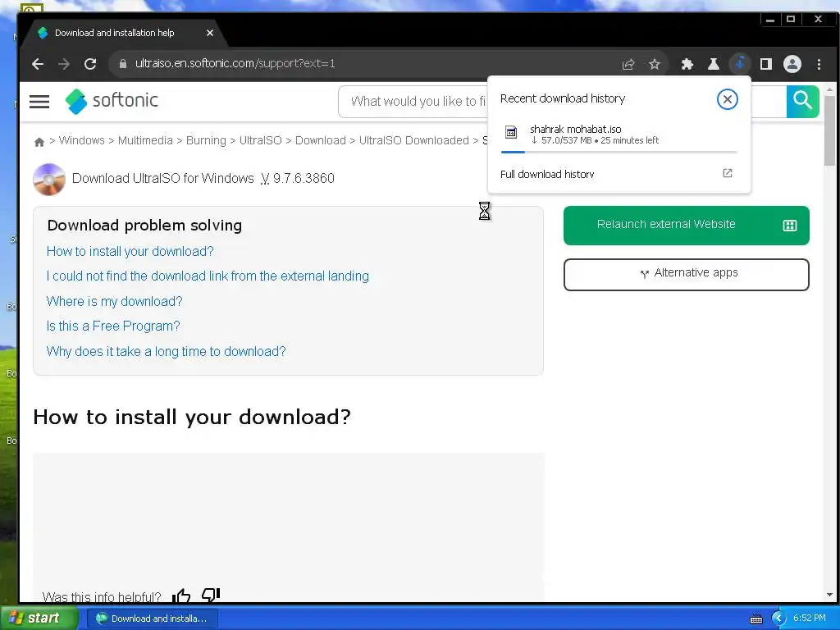Click Relaunch external Website button
The image size is (840, 630).
(687, 226)
